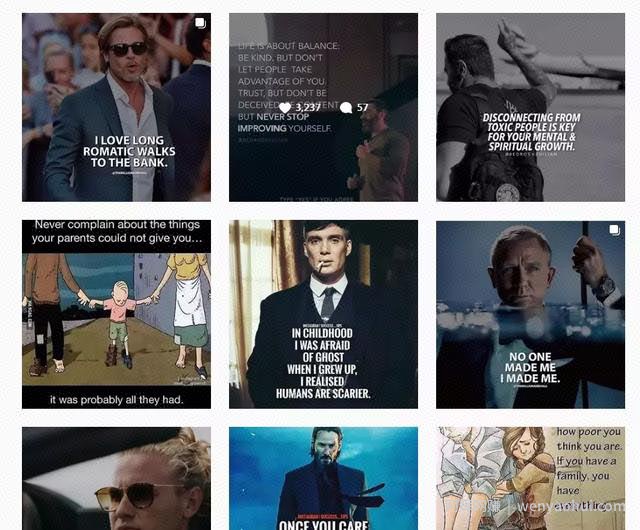
Task: Click the 3,237 likes count
Action: 308,108
